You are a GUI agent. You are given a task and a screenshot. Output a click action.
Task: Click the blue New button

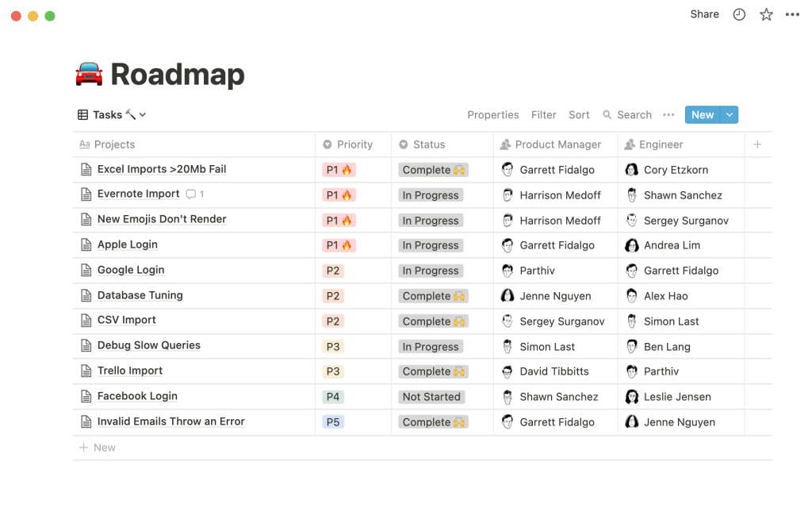[703, 114]
